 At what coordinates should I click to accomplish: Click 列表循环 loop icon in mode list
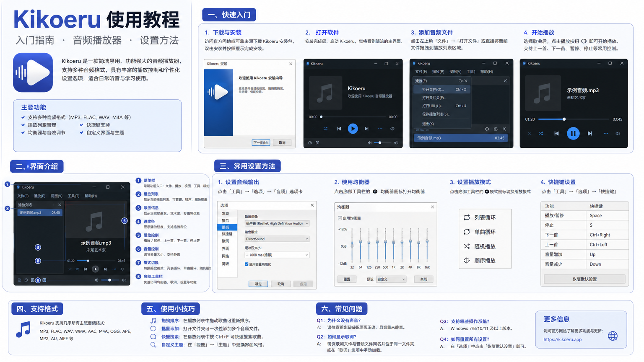point(466,217)
